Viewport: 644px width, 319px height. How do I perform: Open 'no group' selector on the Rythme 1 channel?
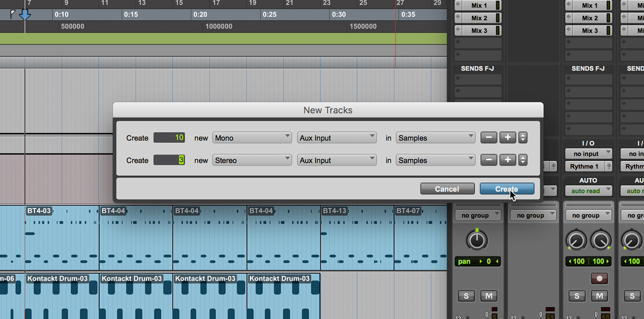(x=589, y=216)
